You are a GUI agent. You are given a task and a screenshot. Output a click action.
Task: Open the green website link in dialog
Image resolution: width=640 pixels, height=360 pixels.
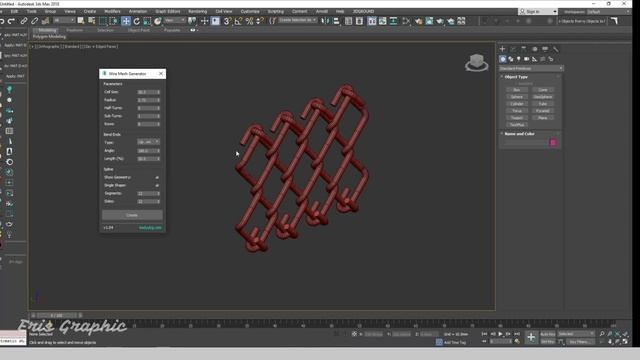[x=150, y=228]
